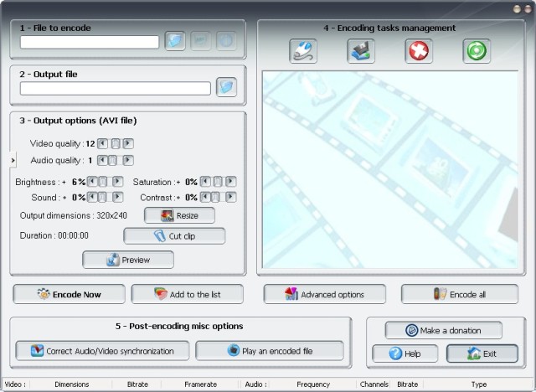The height and width of the screenshot is (392, 536).
Task: Click Make a donation button
Action: click(444, 330)
